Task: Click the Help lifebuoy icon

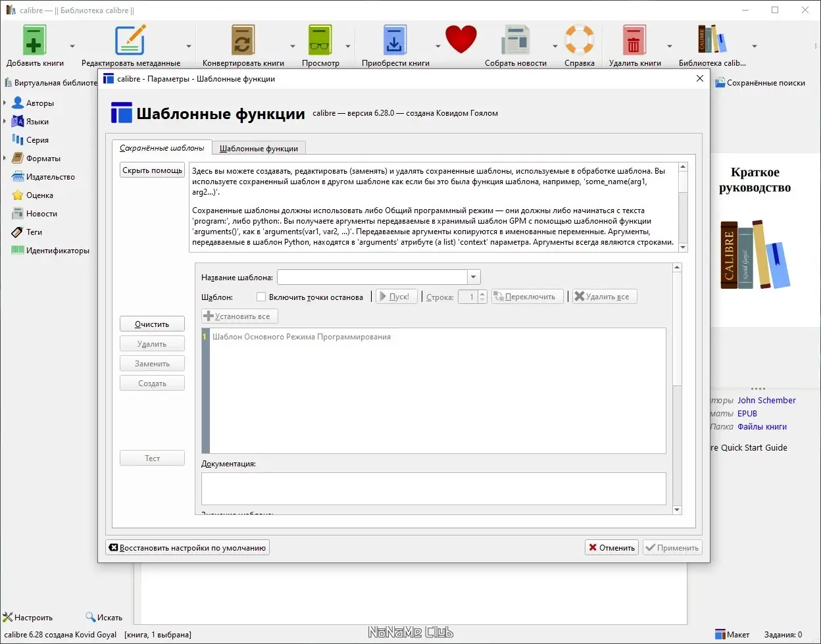Action: pyautogui.click(x=579, y=39)
